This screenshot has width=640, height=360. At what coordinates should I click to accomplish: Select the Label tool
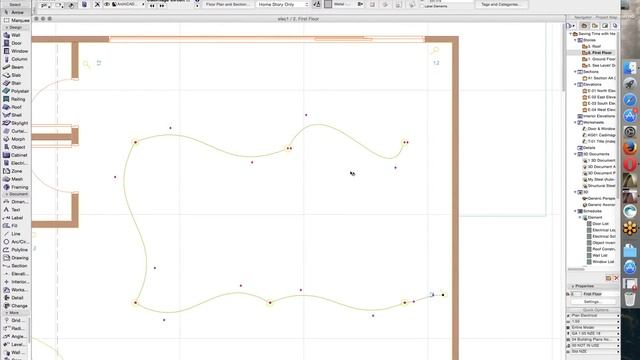point(15,218)
